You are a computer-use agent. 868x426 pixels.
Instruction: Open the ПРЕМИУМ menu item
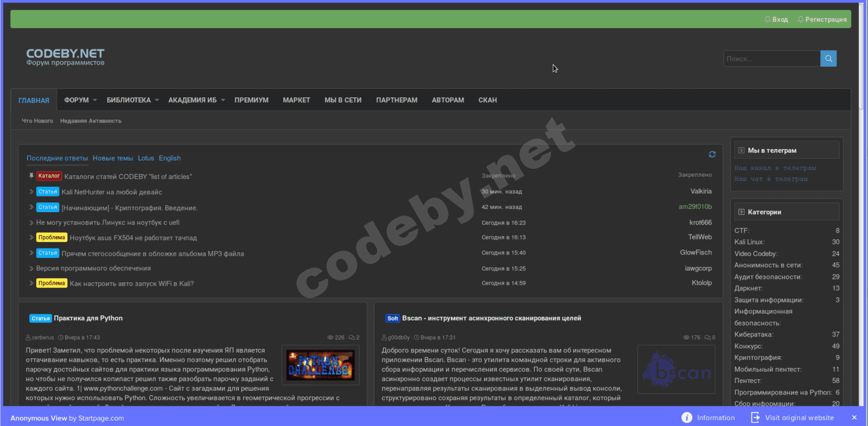(251, 100)
